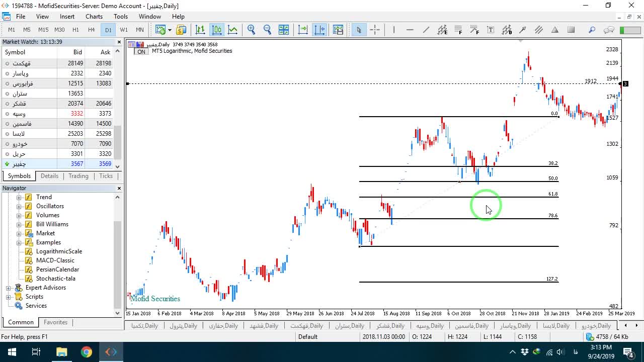Expand the Bill Williams folder
Image resolution: width=644 pixels, height=362 pixels.
(x=19, y=224)
